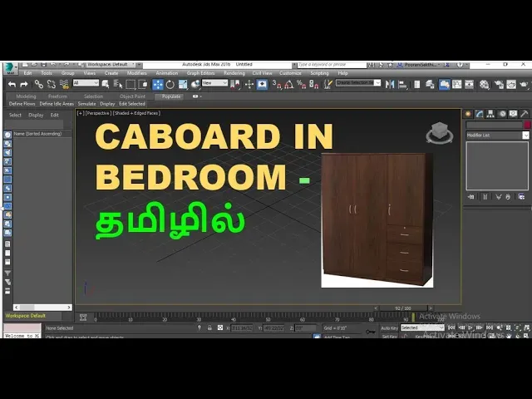
Task: Click the Undo arrow in main toolbar
Action: (x=12, y=84)
